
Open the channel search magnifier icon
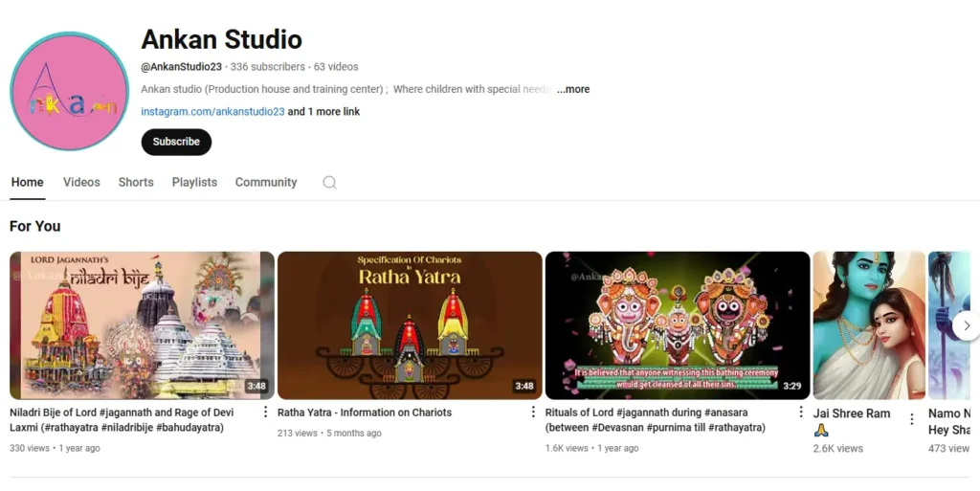pos(329,183)
